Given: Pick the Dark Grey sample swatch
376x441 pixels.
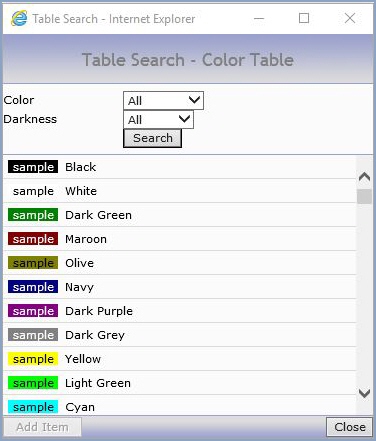Looking at the screenshot, I should point(33,335).
